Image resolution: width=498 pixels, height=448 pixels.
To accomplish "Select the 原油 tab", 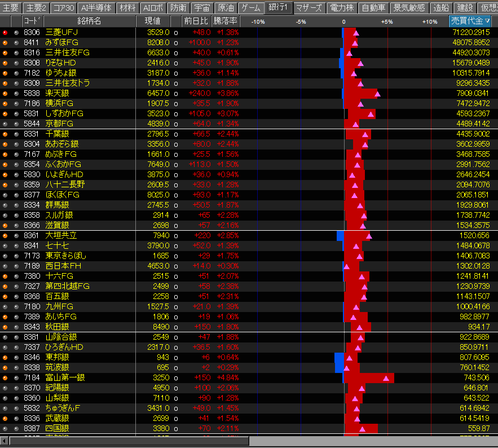I will [226, 7].
